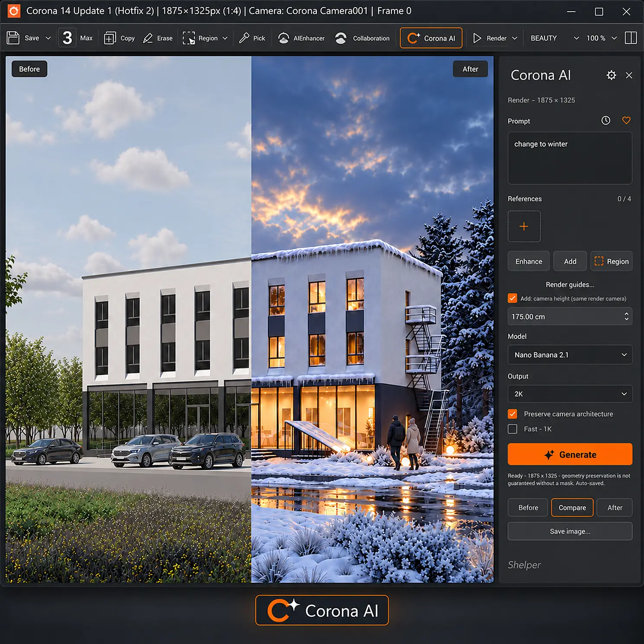
Task: Click the Enhance button
Action: pyautogui.click(x=528, y=261)
